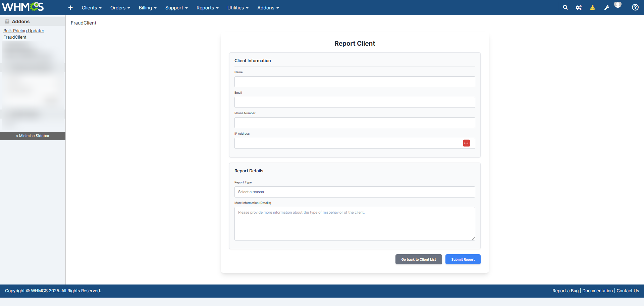Click the Report Client heading
This screenshot has width=644, height=306.
[355, 43]
